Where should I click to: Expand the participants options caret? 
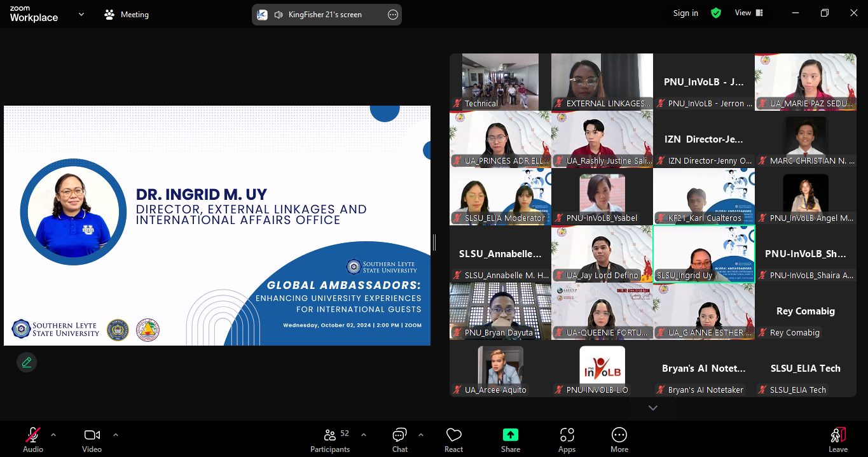pos(364,435)
